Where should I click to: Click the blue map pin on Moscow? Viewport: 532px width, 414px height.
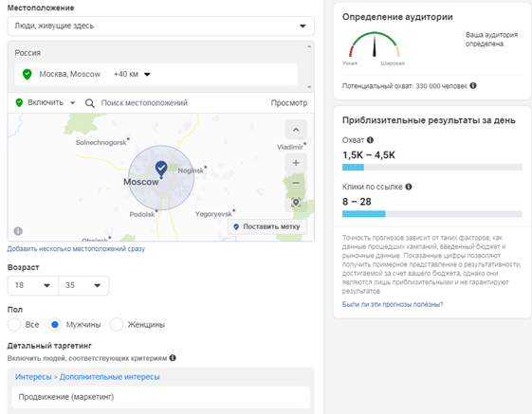[161, 170]
